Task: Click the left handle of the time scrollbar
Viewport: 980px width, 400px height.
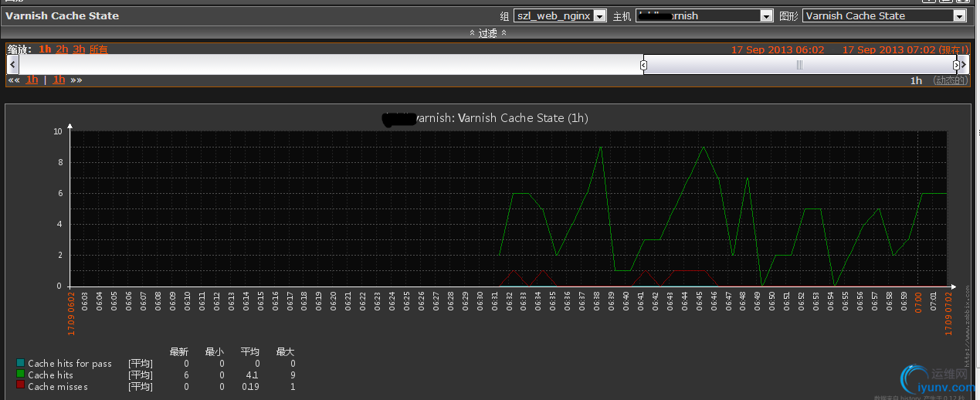Action: click(643, 66)
